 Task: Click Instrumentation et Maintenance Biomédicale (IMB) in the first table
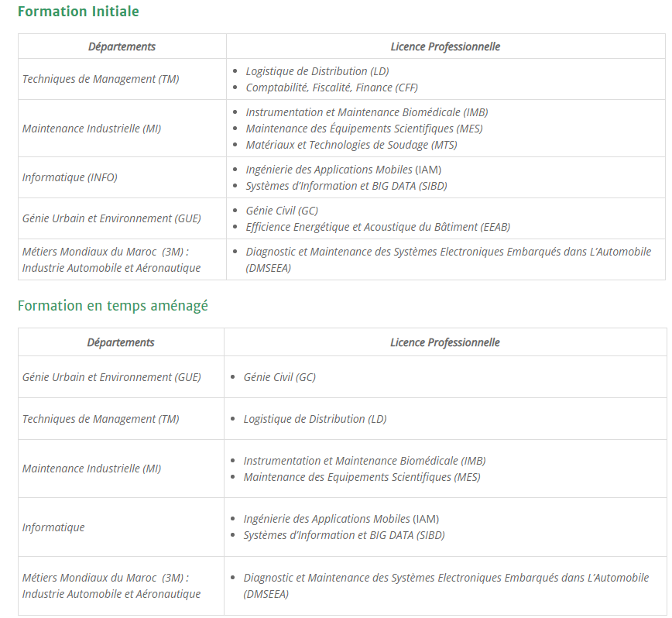(367, 112)
